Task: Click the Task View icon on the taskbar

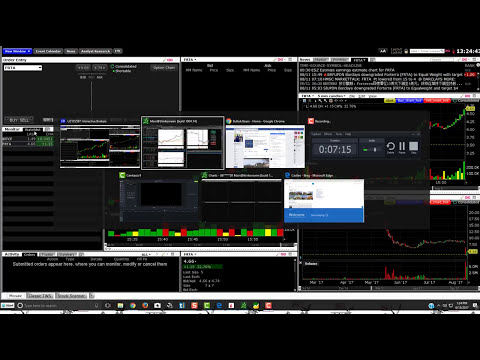Action: coord(108,305)
